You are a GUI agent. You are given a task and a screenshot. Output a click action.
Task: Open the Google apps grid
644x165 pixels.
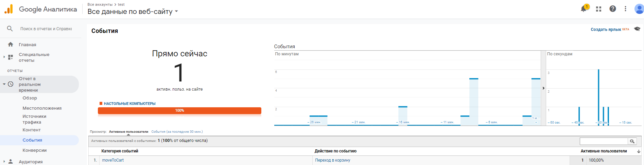598,9
